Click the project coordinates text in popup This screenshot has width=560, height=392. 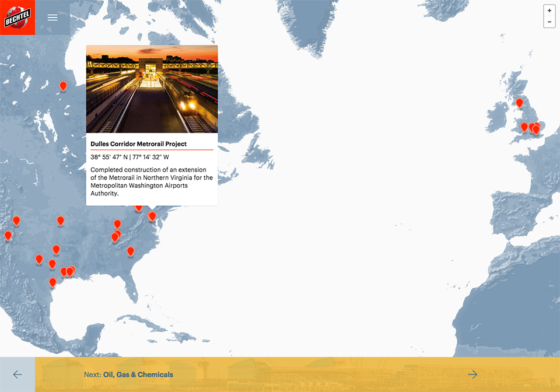coord(129,157)
